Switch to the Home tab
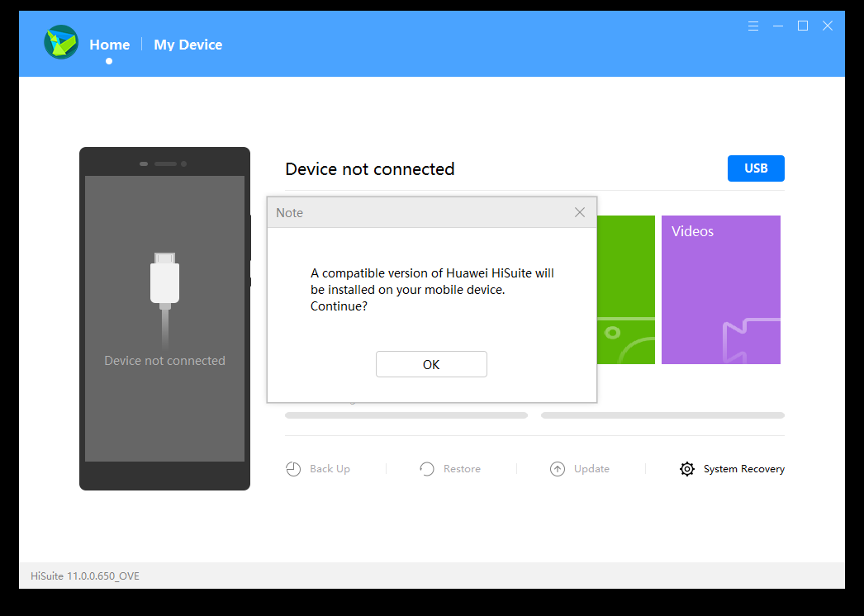The width and height of the screenshot is (864, 616). point(110,45)
